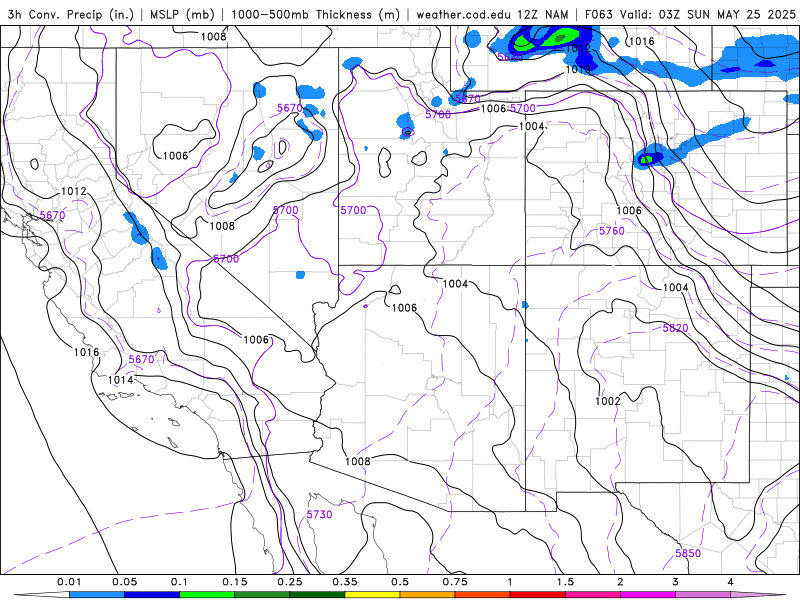800x600 pixels.
Task: Click the 1002 isobar label
Action: (x=608, y=401)
